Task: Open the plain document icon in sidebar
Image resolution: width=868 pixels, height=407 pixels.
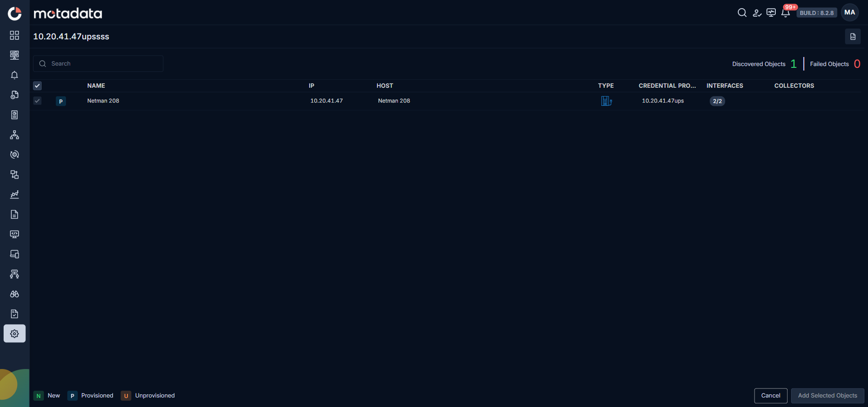Action: (14, 214)
